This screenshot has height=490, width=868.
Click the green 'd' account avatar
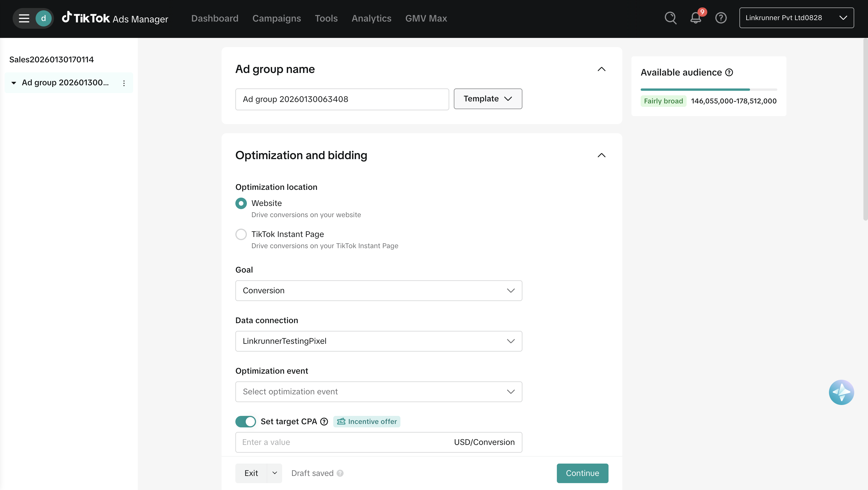43,18
